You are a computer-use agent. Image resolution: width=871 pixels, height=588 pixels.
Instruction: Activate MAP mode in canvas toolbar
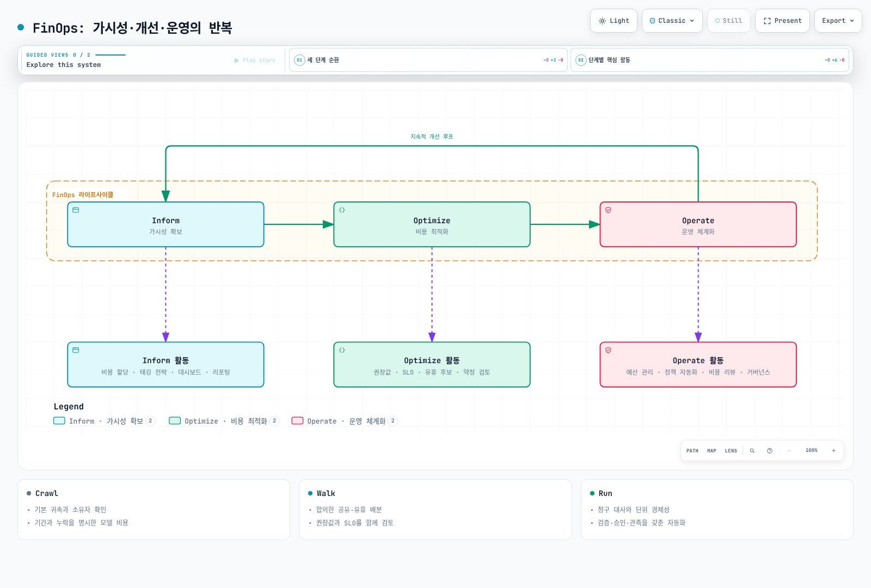tap(711, 451)
